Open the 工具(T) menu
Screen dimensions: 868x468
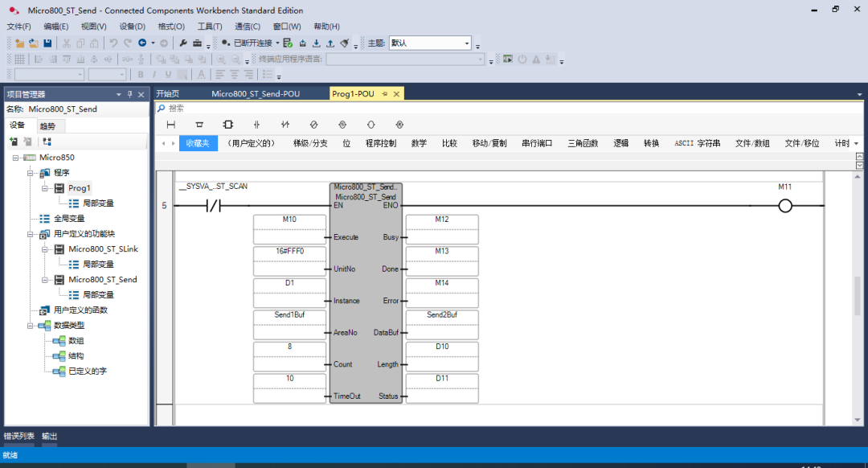click(210, 27)
